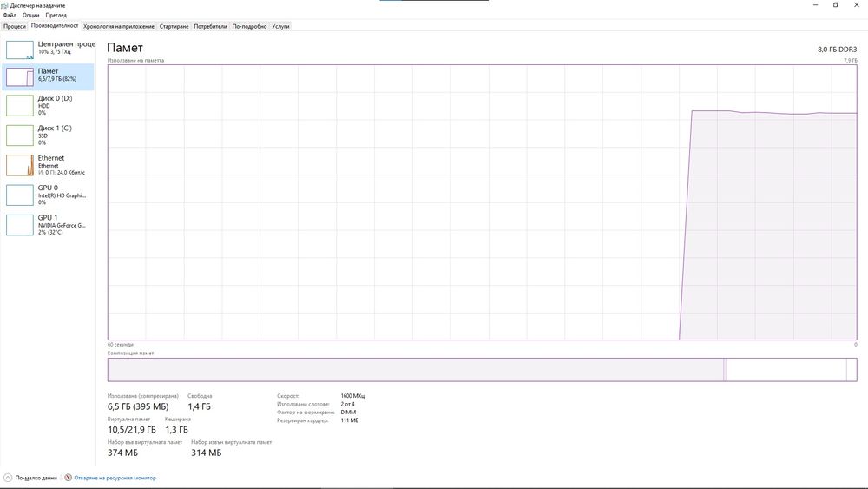Open the Преглед menu
The height and width of the screenshot is (489, 868).
56,15
